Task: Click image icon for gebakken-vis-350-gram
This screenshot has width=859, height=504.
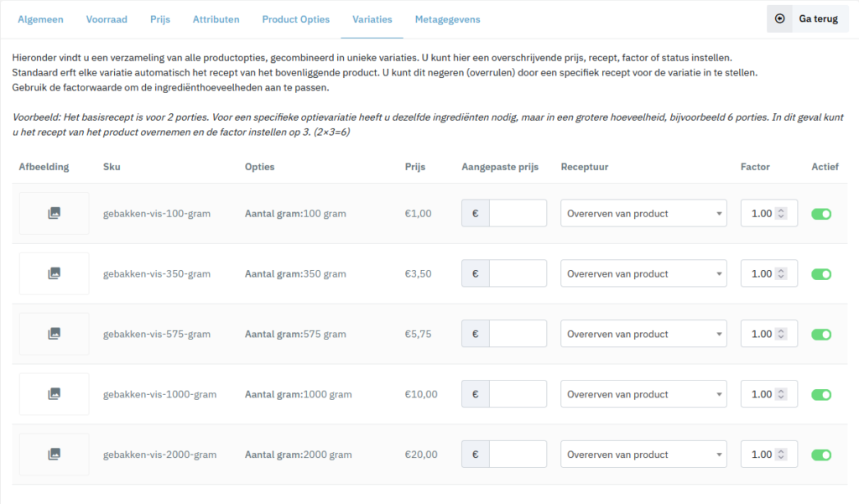Action: pos(54,274)
